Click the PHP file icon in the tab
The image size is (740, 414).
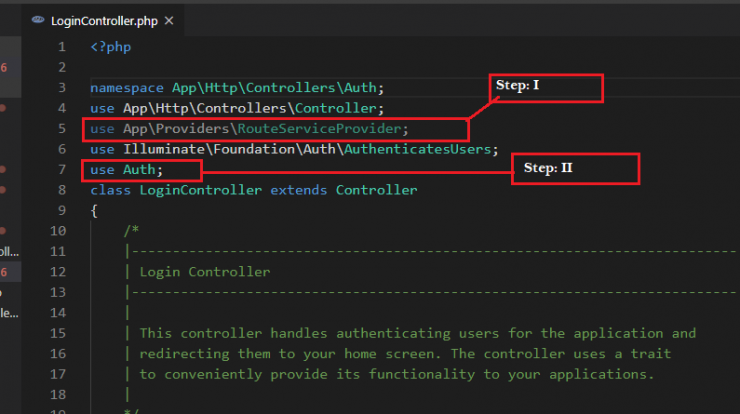38,20
